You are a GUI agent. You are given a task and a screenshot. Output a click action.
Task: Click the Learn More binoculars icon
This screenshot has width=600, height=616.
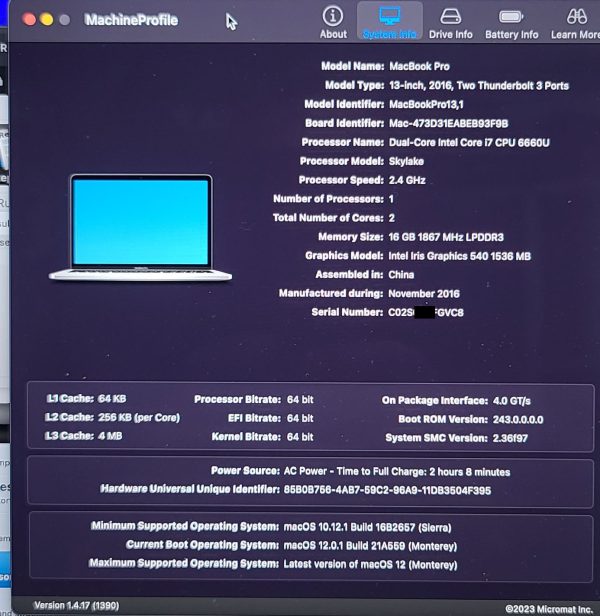[576, 19]
